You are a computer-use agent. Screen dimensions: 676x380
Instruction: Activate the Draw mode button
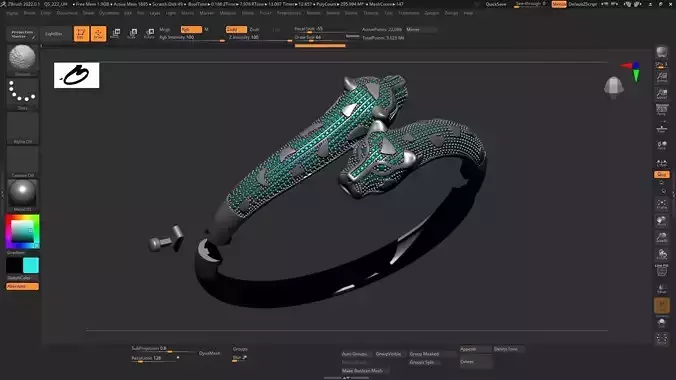click(98, 34)
